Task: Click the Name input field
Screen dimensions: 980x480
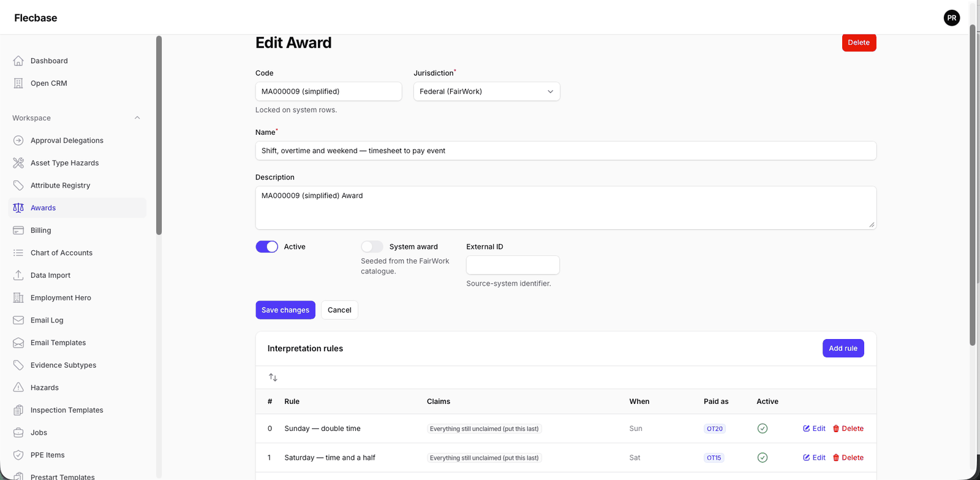Action: (566, 151)
